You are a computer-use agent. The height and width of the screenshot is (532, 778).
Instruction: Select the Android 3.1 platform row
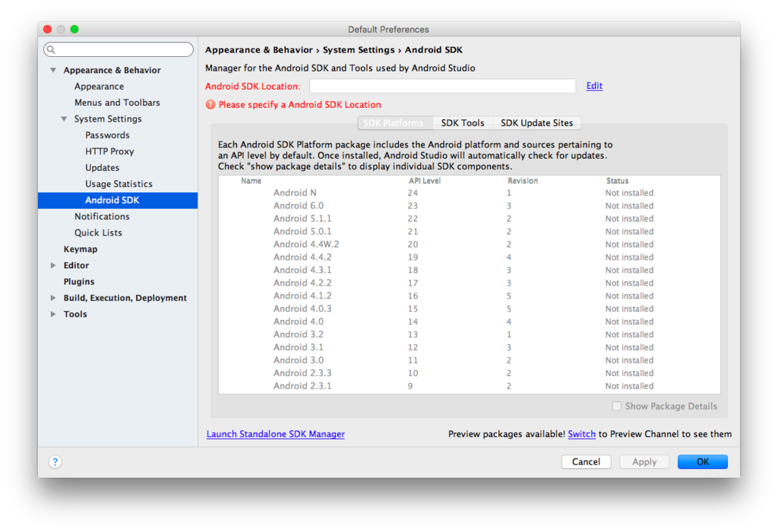tap(470, 347)
